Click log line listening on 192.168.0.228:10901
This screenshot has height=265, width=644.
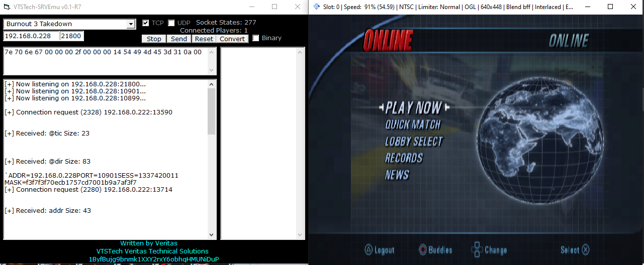click(x=75, y=91)
